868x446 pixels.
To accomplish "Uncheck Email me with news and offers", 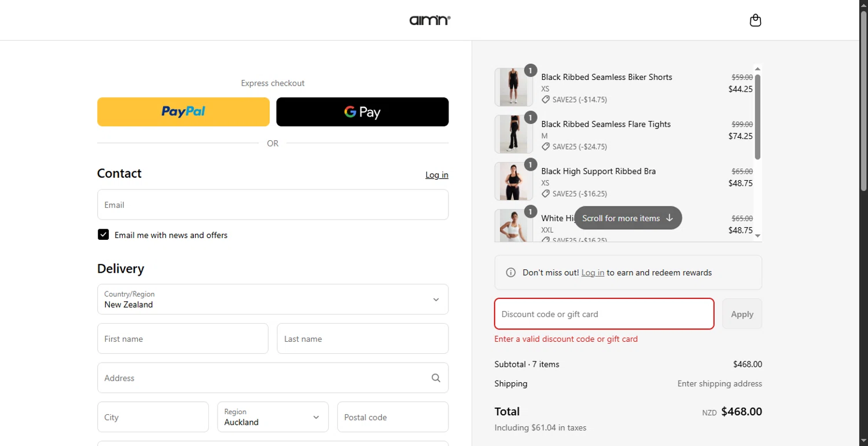I will tap(103, 235).
